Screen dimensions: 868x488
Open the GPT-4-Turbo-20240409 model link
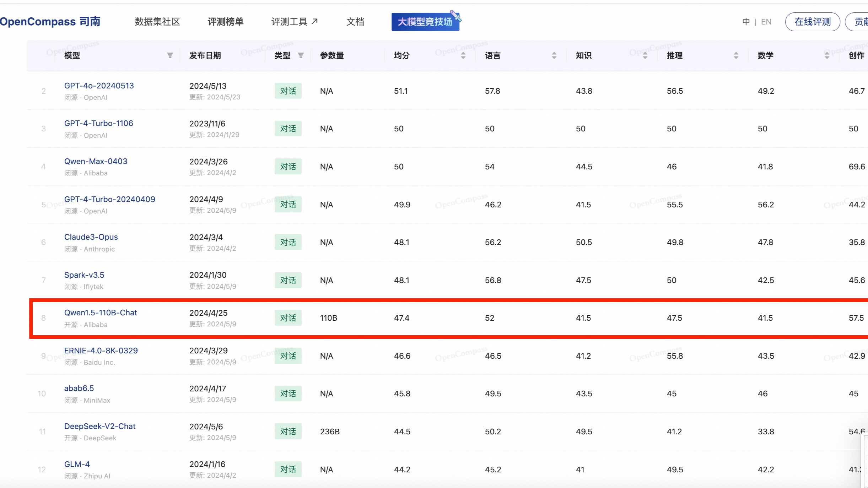(x=110, y=199)
